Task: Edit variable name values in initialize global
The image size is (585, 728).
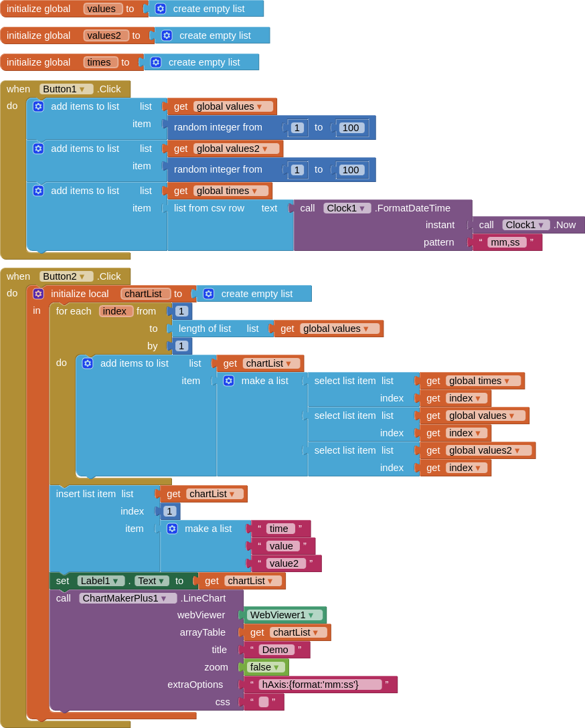Action: pyautogui.click(x=102, y=9)
